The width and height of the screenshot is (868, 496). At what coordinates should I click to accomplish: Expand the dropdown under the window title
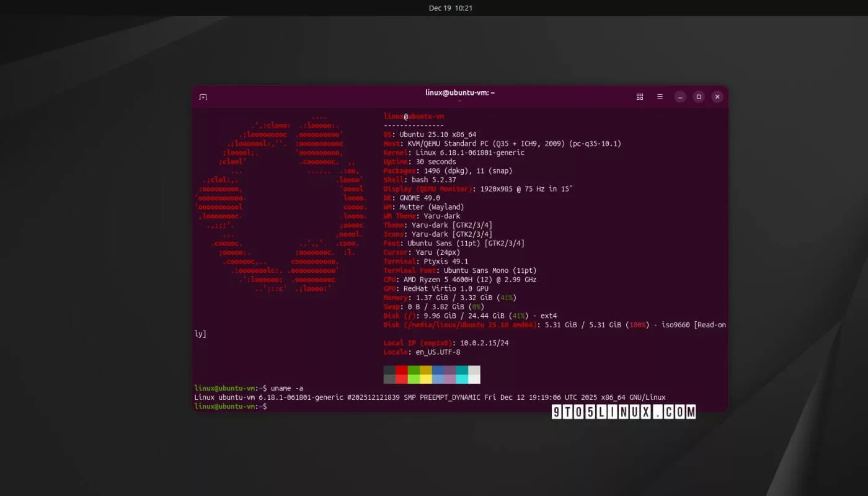pos(460,100)
